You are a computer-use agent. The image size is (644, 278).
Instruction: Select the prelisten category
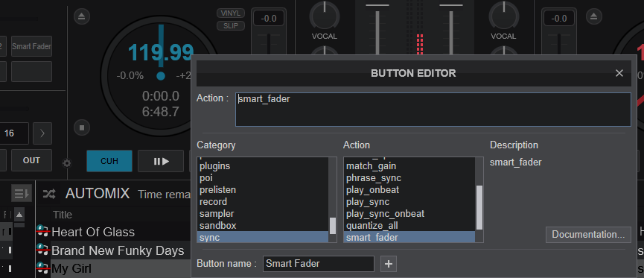(263, 190)
